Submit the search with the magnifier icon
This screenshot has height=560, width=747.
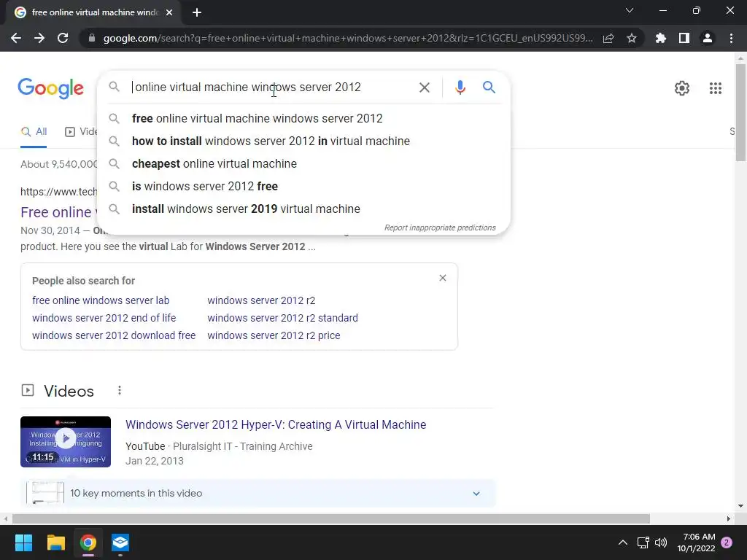[489, 87]
